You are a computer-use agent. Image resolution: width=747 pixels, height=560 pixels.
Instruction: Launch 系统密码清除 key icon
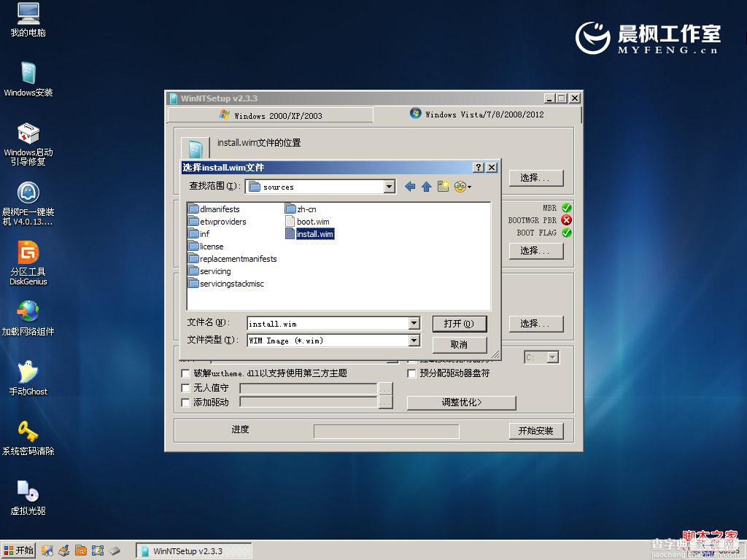point(28,438)
